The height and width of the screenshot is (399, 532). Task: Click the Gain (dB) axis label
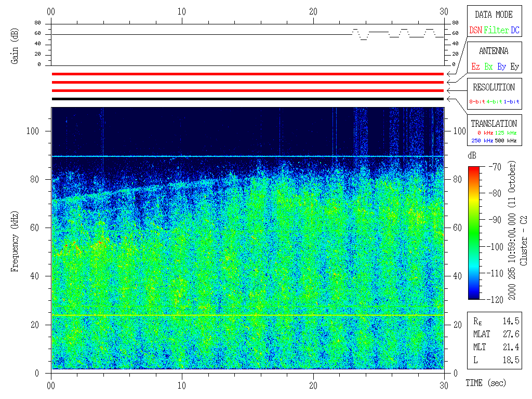pyautogui.click(x=15, y=45)
